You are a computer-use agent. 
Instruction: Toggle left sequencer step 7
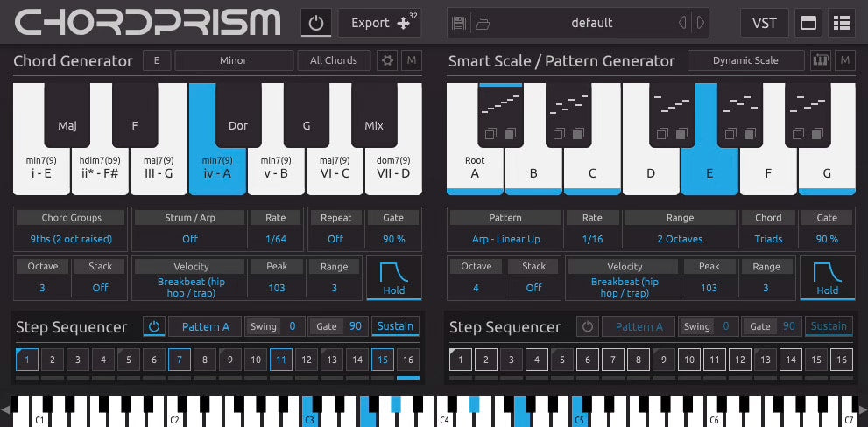180,360
